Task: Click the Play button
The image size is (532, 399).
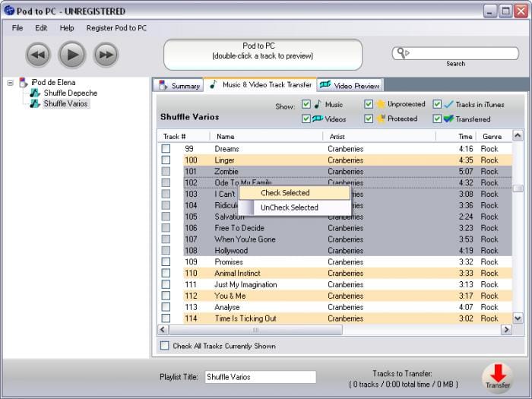Action: (72, 54)
